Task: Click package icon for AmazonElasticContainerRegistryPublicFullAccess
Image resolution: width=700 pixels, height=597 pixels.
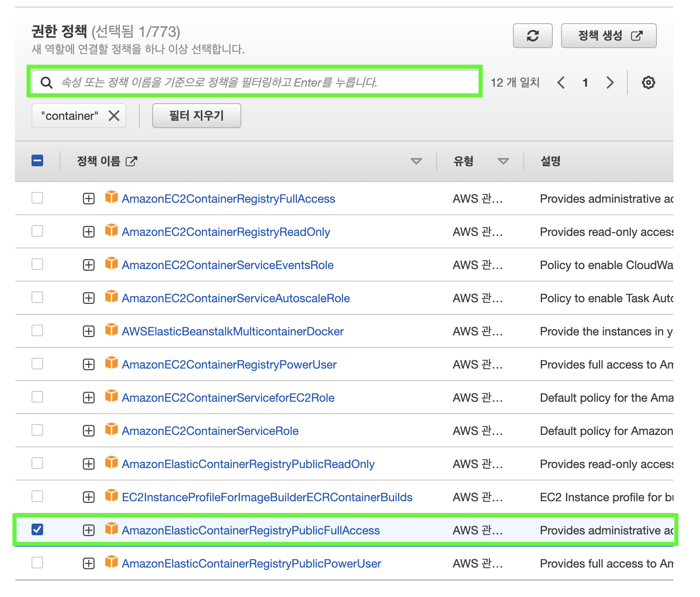Action: pyautogui.click(x=111, y=529)
